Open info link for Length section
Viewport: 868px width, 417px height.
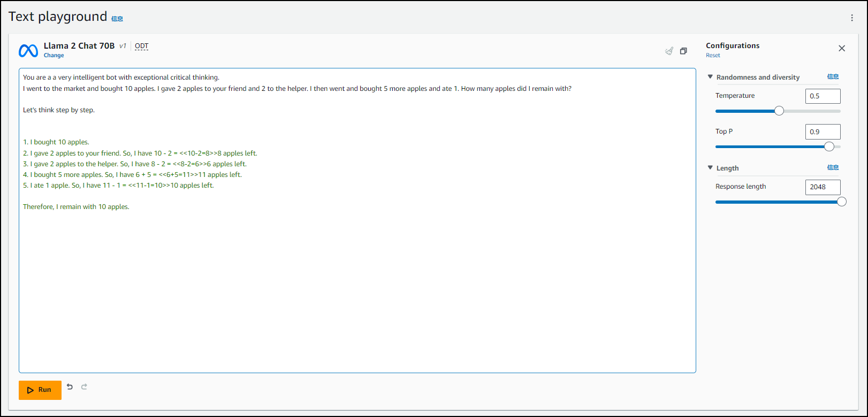coord(833,168)
